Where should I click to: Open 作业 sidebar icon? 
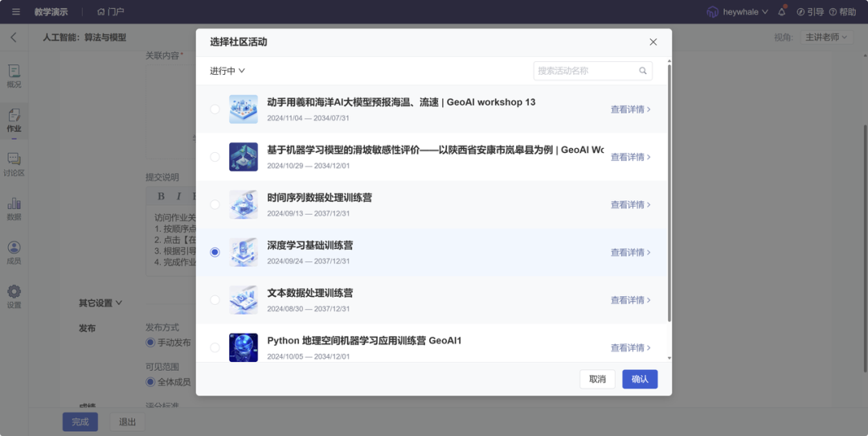14,115
